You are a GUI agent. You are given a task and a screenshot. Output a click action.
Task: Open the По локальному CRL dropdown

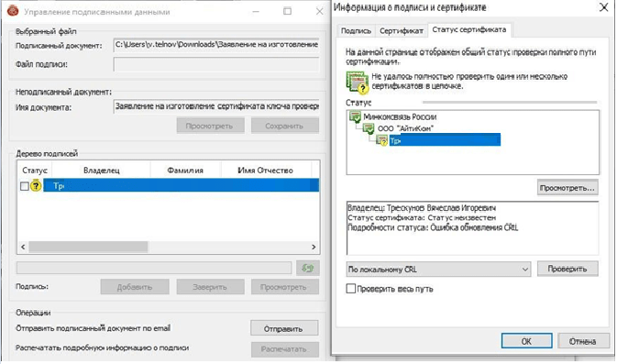click(x=438, y=270)
